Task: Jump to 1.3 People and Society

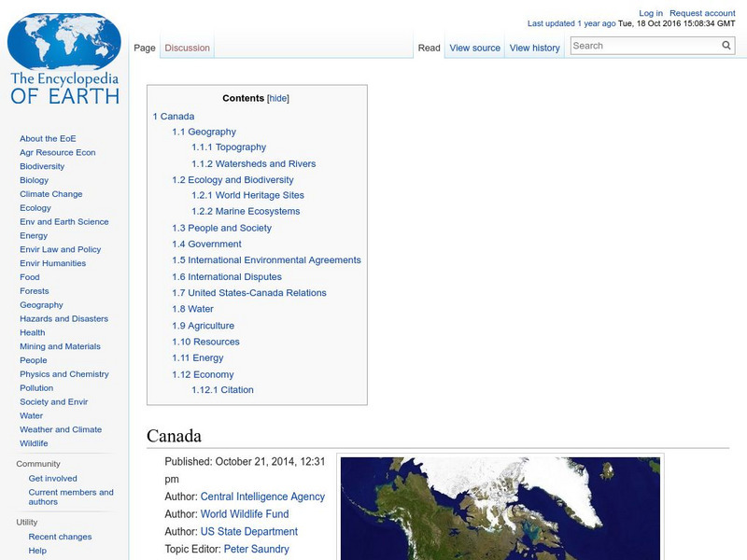Action: [x=221, y=228]
